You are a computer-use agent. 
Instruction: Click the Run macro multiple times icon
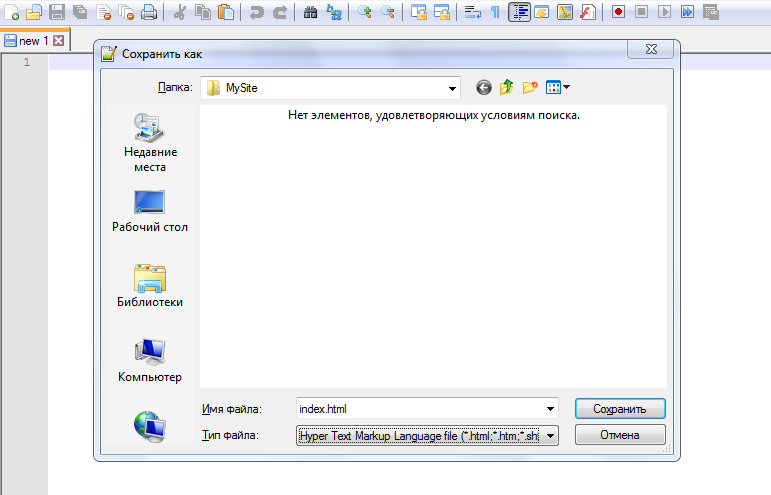pos(687,11)
